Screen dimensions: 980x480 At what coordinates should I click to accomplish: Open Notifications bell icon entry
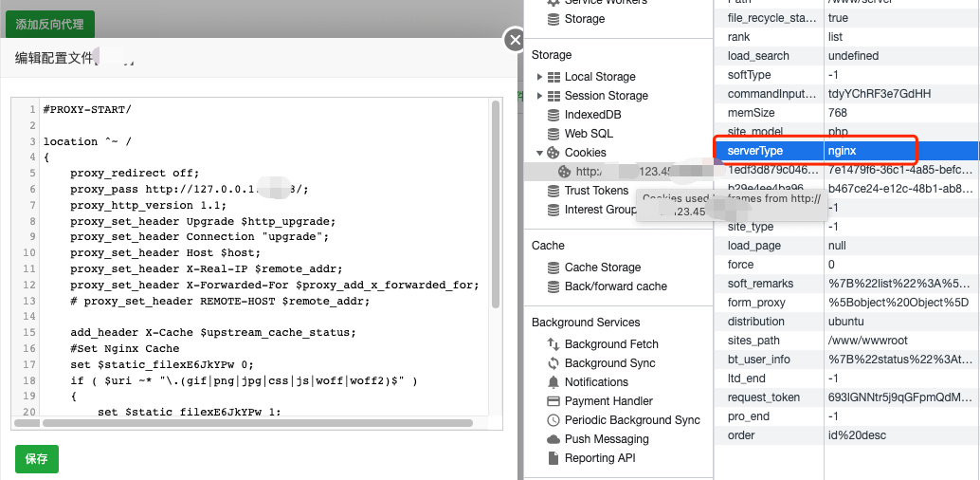pos(554,382)
